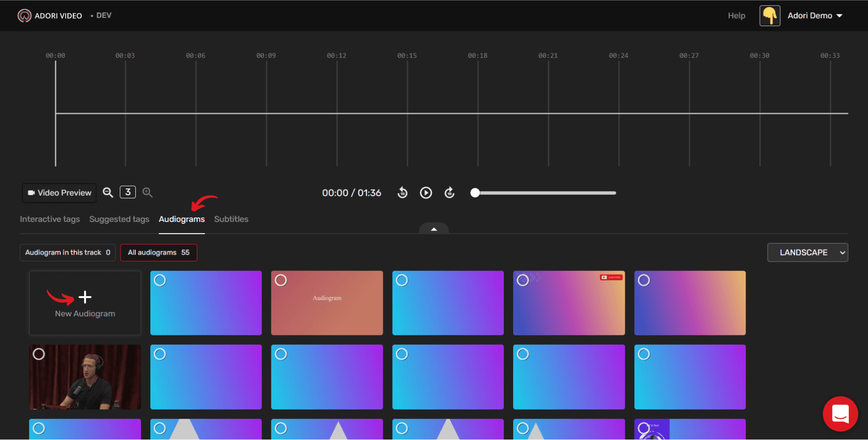Screen dimensions: 868x440
Task: Switch to the Interactive tags tab
Action: 49,219
